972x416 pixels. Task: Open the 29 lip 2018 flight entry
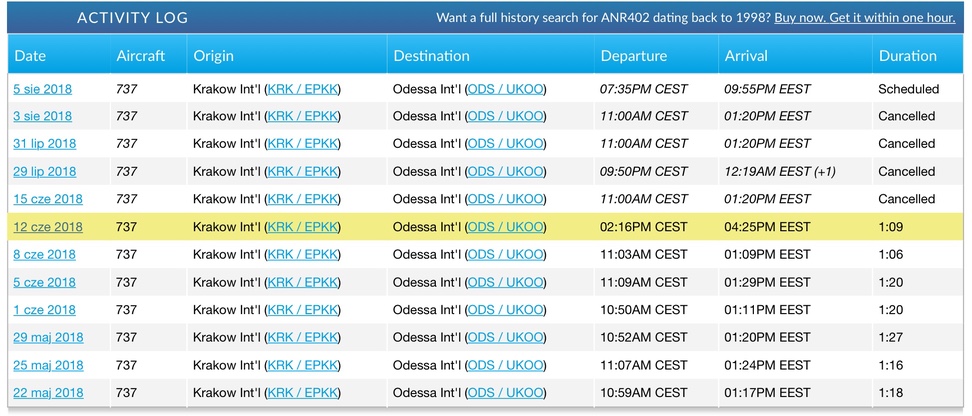pyautogui.click(x=45, y=171)
